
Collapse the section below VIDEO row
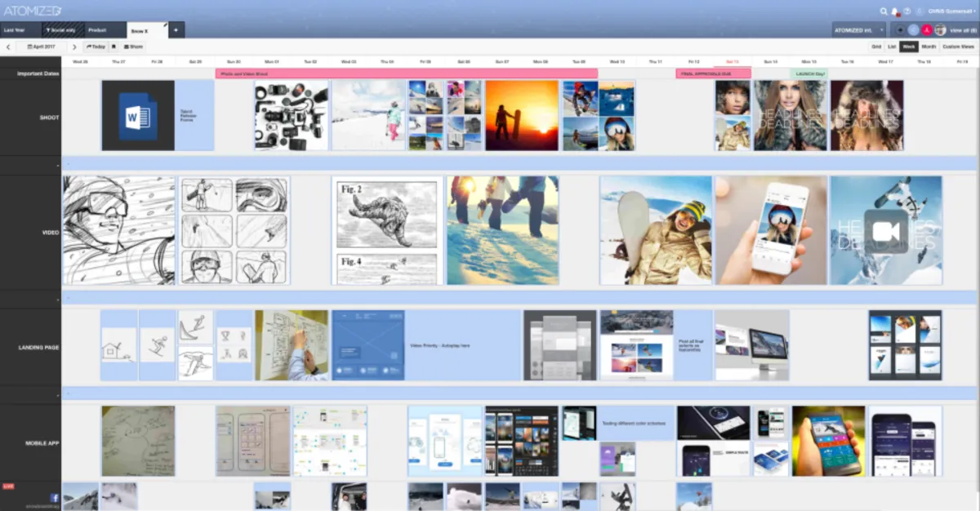57,300
